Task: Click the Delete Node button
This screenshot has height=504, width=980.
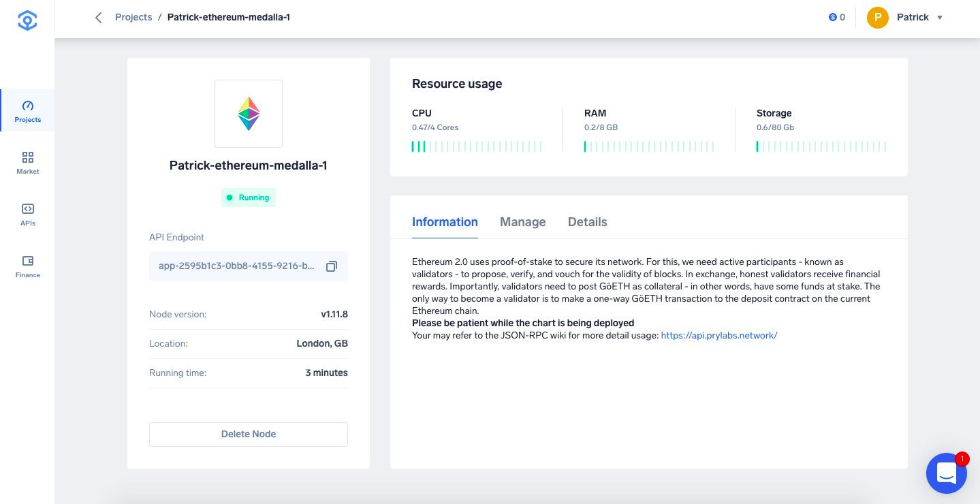Action: (249, 435)
